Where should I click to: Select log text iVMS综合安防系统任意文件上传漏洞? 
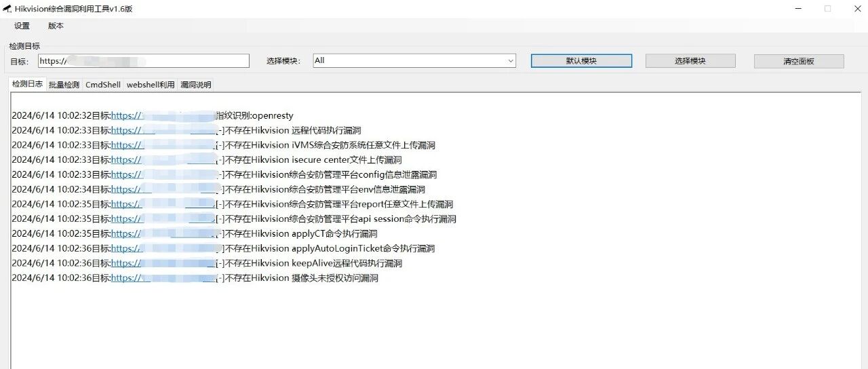363,145
